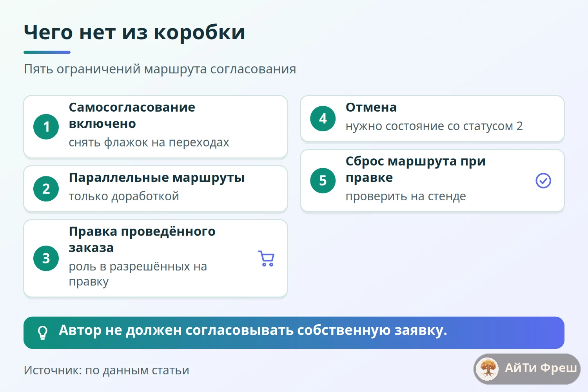
Task: Click the circled checkmark icon in card 5
Action: point(543,181)
